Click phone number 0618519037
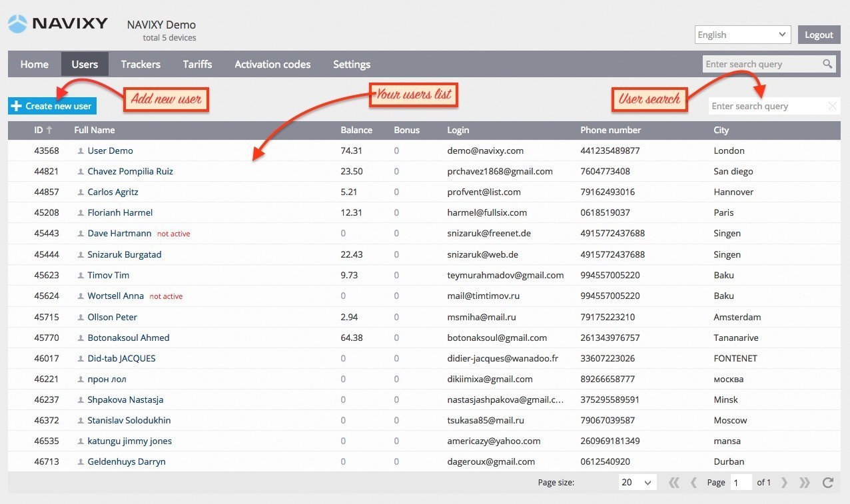This screenshot has height=504, width=850. pos(605,212)
